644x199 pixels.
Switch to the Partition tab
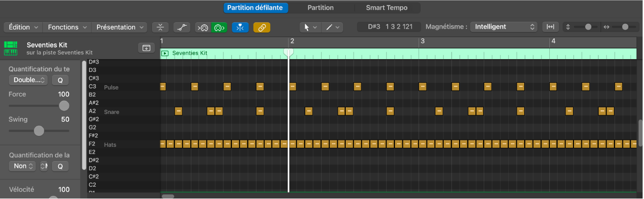point(321,8)
